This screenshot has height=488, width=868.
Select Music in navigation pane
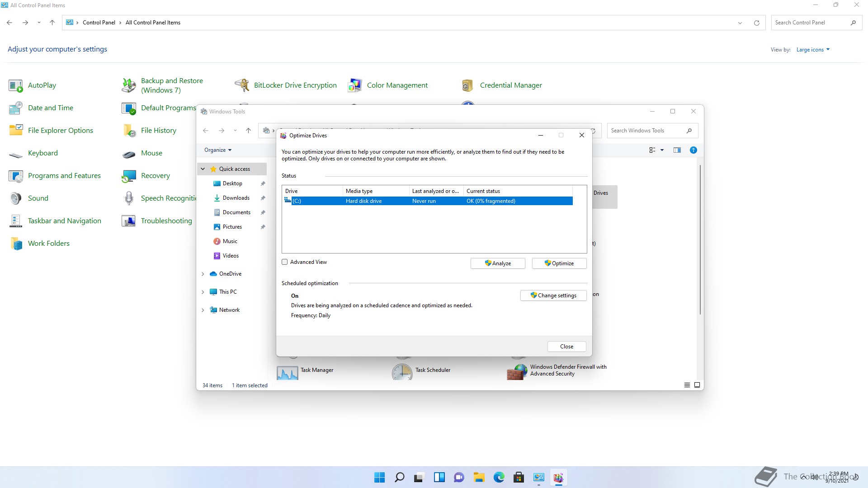(230, 241)
